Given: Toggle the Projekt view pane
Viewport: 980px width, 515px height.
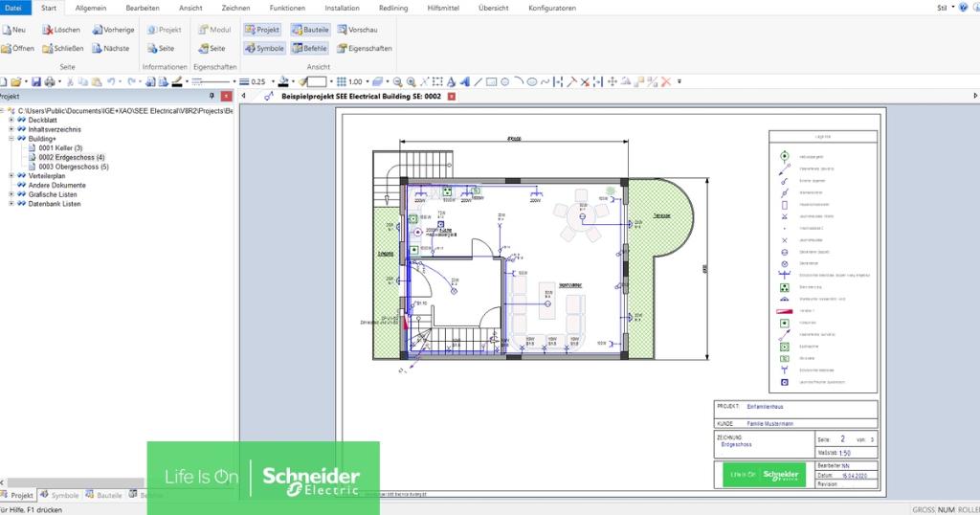Looking at the screenshot, I should (262, 30).
